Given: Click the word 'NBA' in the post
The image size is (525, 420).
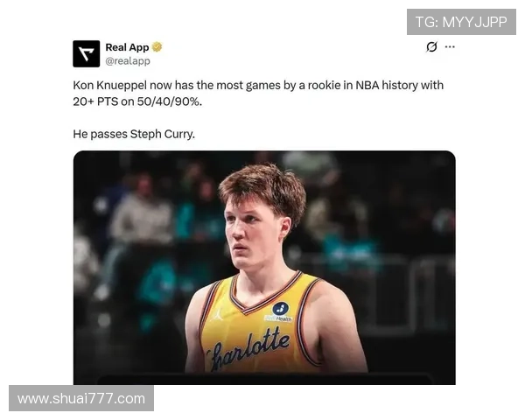Looking at the screenshot, I should click(367, 86).
